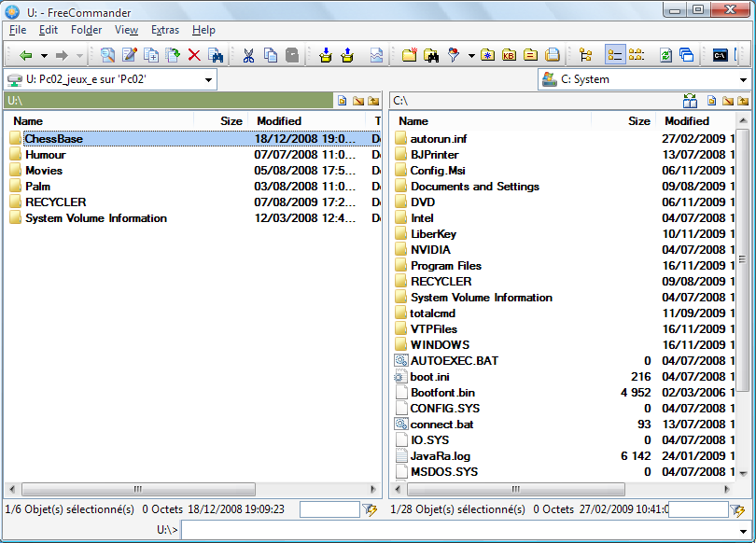Open the back history dropdown arrow
This screenshot has width=756, height=543.
point(45,56)
